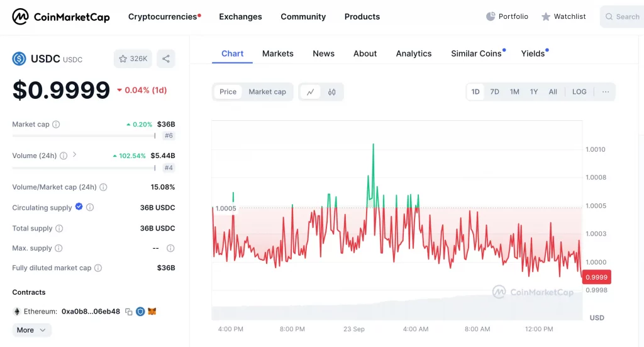Image resolution: width=644 pixels, height=347 pixels.
Task: Open Portfolio pie chart icon
Action: tap(491, 16)
